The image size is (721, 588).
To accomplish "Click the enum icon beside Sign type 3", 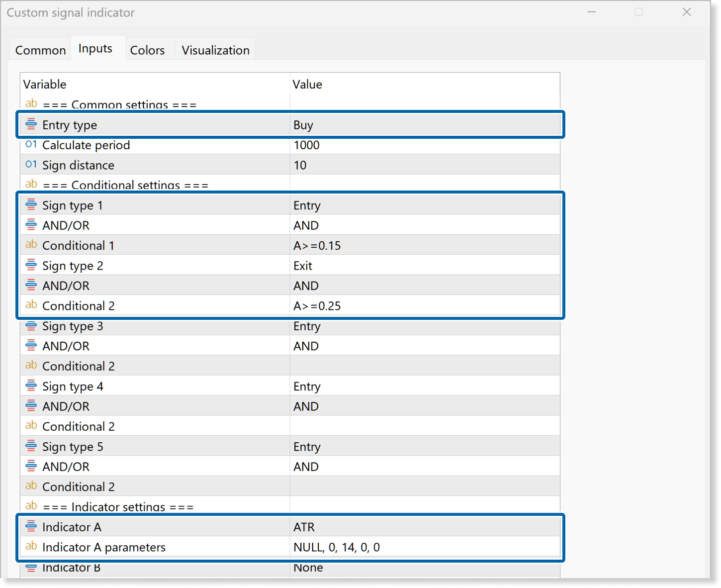I will [x=31, y=325].
